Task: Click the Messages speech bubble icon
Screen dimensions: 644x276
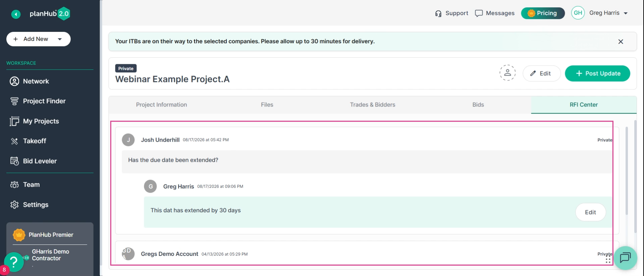Action: tap(479, 13)
